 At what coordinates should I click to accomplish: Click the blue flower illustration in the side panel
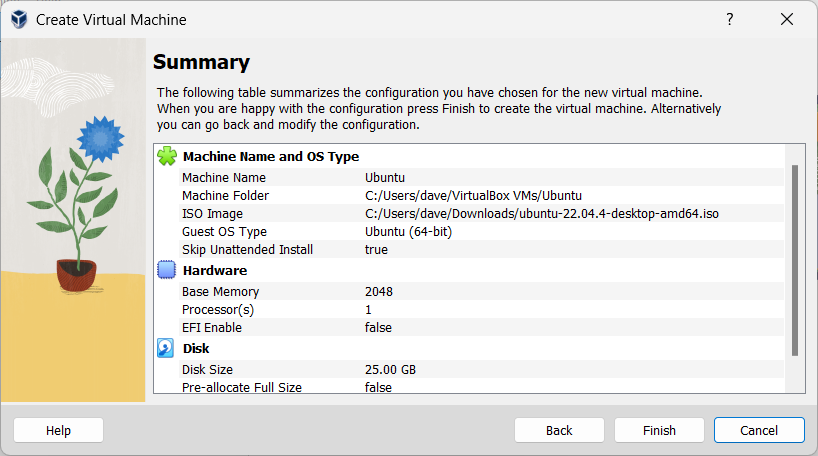tap(100, 139)
